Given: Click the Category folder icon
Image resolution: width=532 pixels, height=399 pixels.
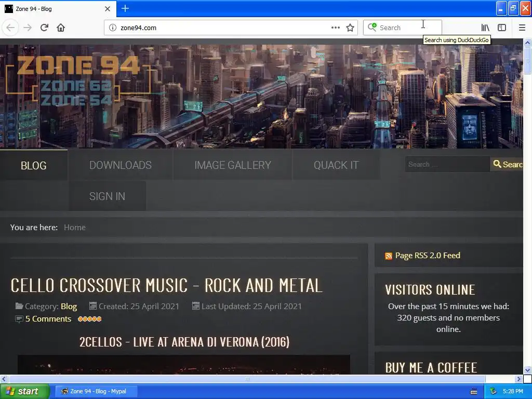Looking at the screenshot, I should coord(19,306).
